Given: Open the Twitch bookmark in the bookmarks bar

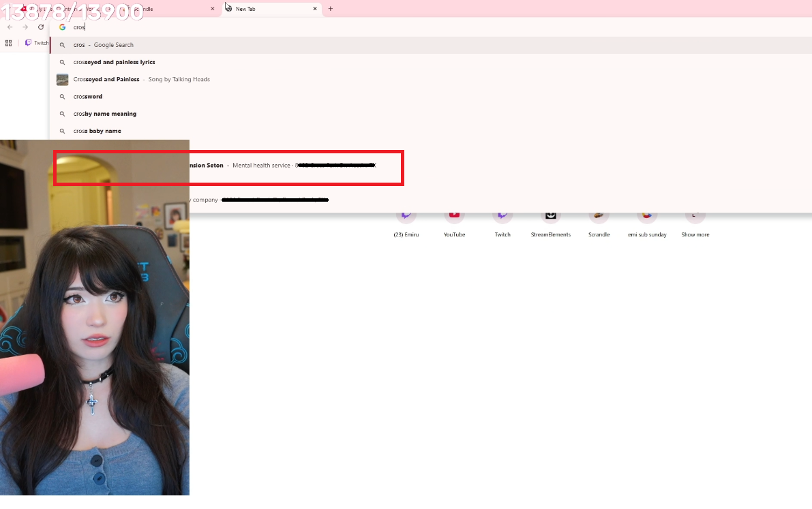Looking at the screenshot, I should pos(36,43).
